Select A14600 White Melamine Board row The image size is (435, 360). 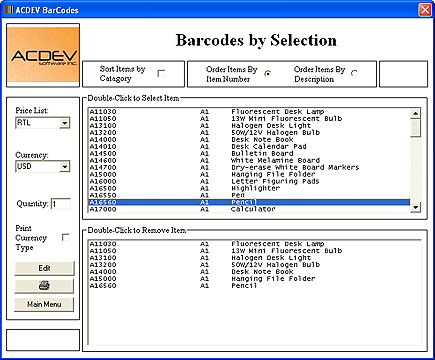click(x=249, y=160)
